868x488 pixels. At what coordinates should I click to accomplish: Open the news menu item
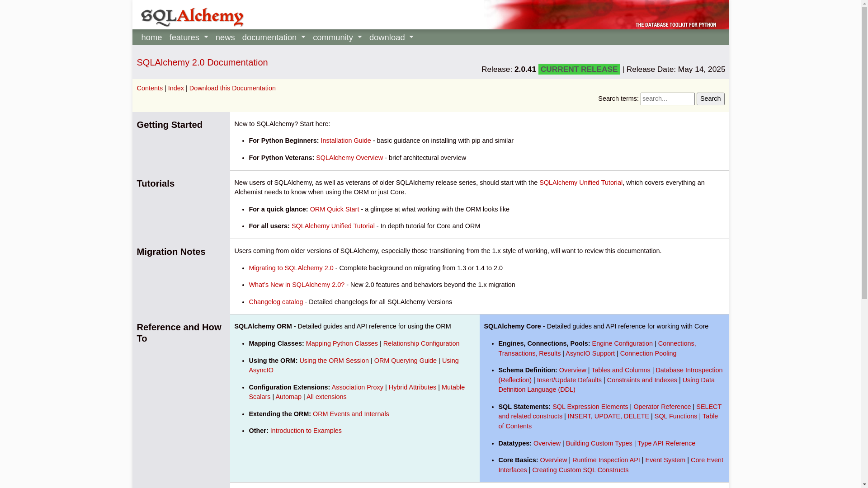[225, 38]
